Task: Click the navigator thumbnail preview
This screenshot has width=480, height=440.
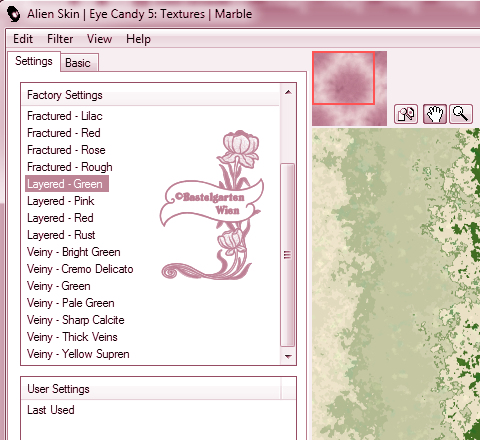Action: coord(349,88)
